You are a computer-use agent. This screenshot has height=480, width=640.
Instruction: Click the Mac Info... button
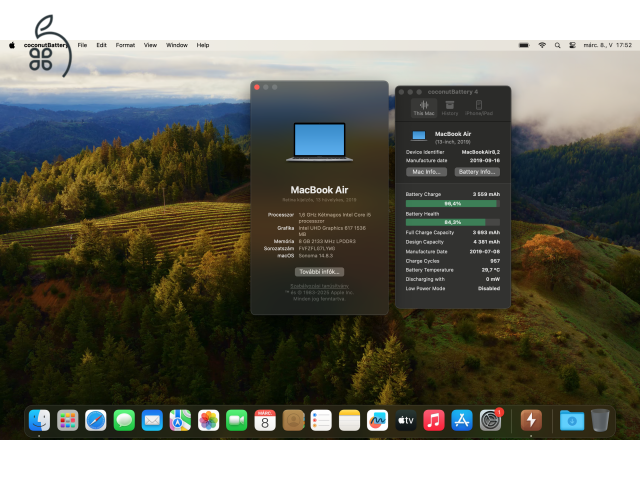coord(427,172)
